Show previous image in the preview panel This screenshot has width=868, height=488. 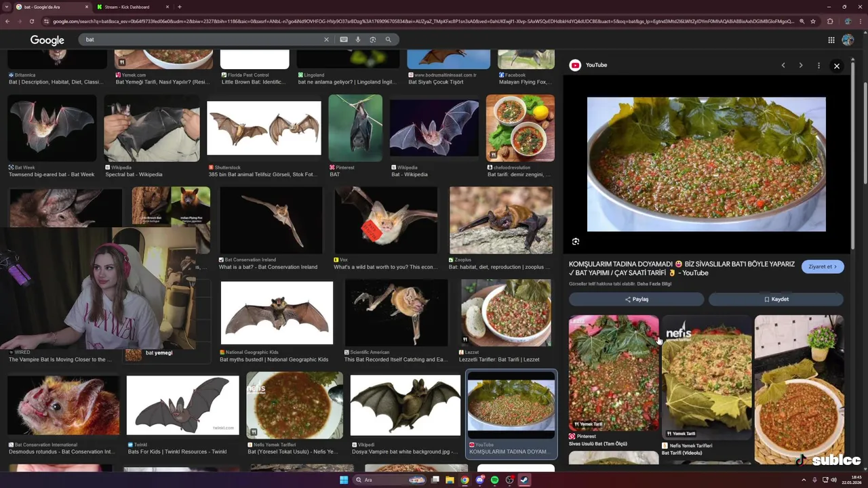click(783, 66)
